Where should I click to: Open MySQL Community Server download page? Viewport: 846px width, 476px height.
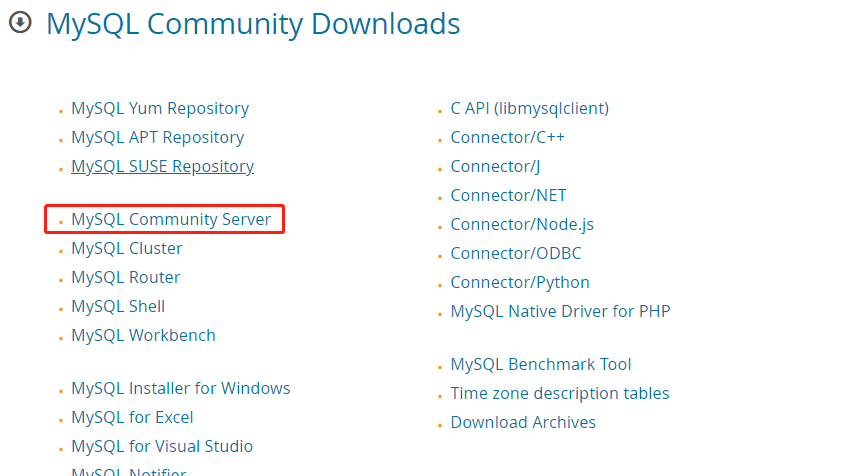coord(171,219)
